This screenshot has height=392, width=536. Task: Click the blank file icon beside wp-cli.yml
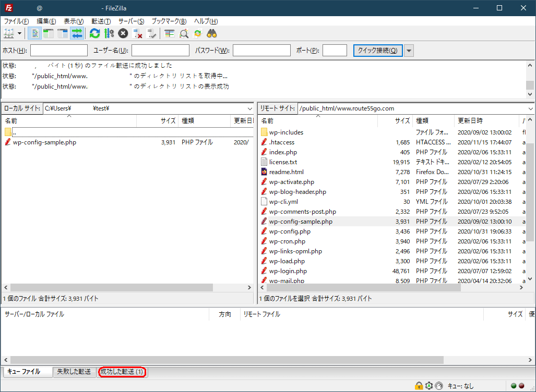264,201
